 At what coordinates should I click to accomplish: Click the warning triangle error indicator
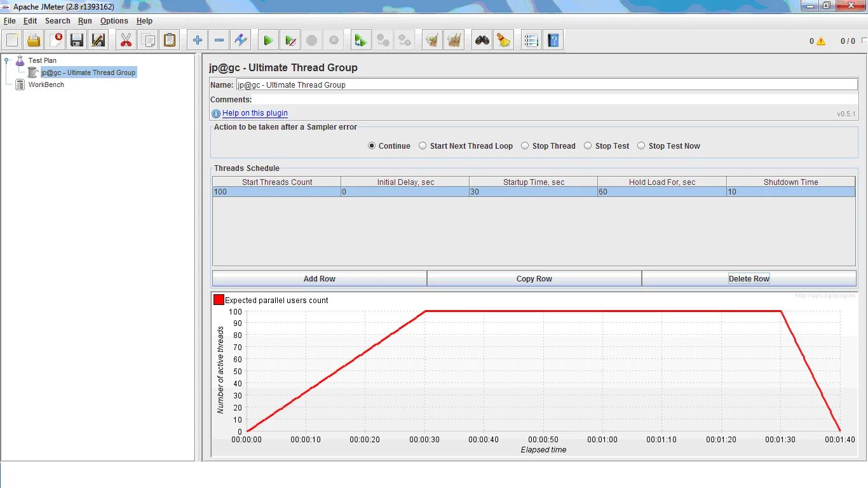[x=821, y=41]
